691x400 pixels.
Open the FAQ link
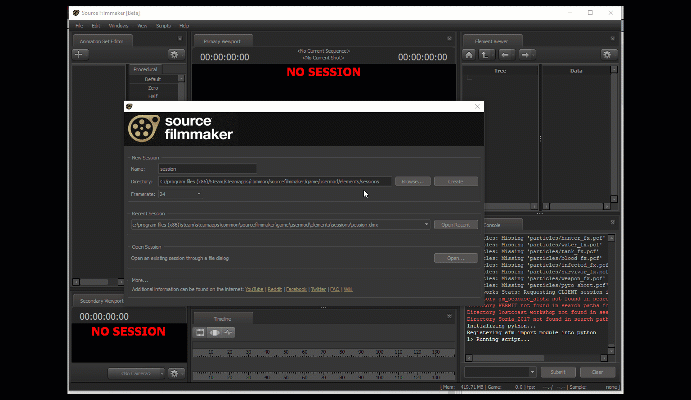(x=335, y=289)
